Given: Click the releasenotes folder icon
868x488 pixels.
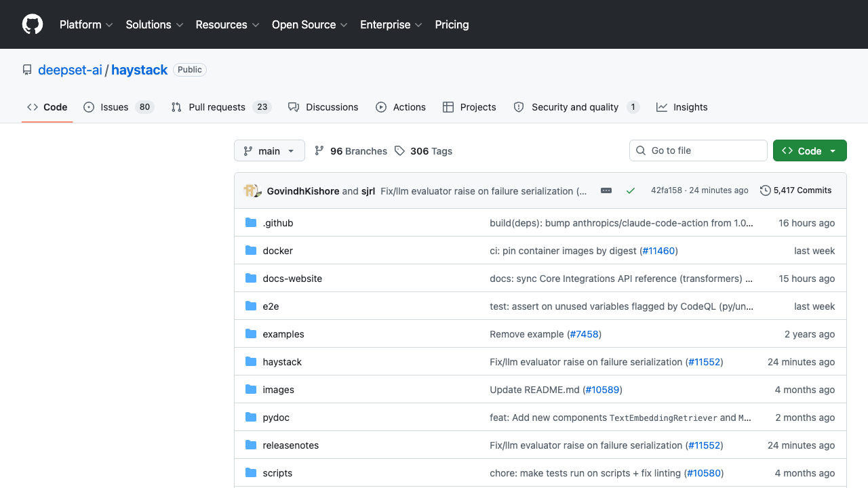Looking at the screenshot, I should pyautogui.click(x=251, y=445).
